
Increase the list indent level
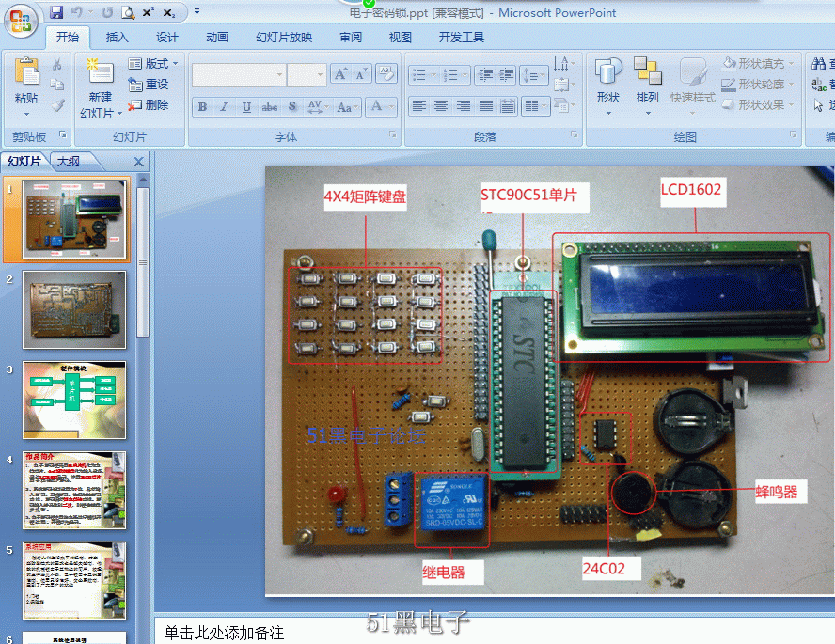pyautogui.click(x=506, y=75)
